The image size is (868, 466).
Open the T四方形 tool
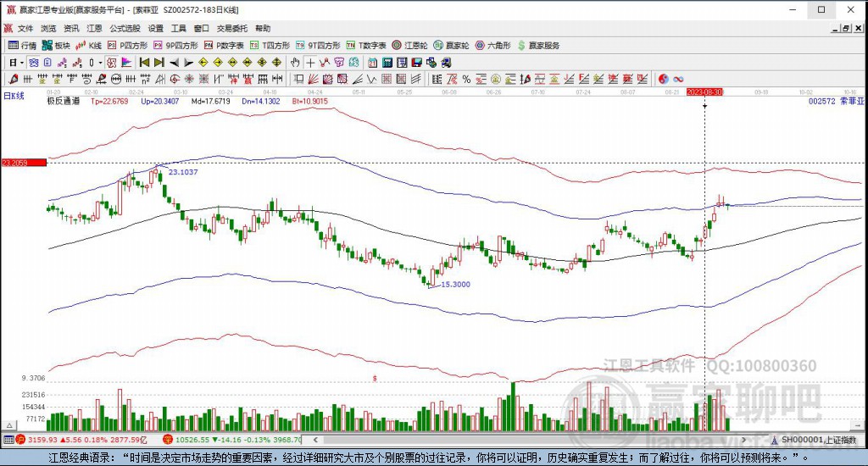tap(270, 46)
